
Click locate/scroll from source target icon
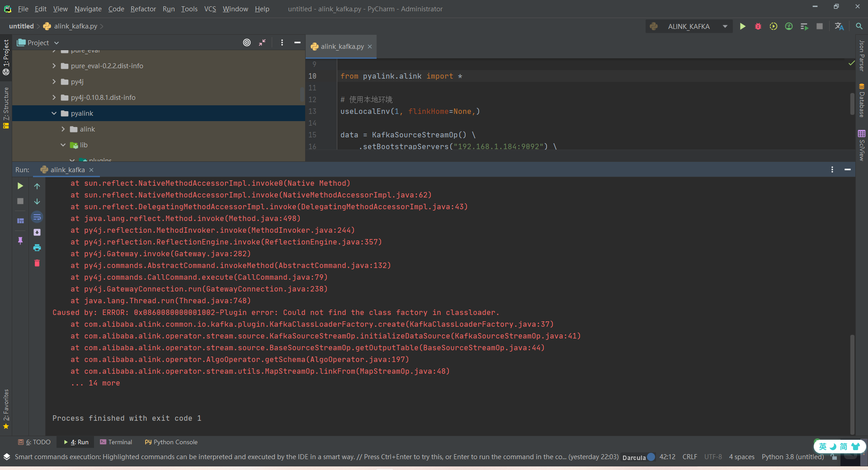point(247,42)
